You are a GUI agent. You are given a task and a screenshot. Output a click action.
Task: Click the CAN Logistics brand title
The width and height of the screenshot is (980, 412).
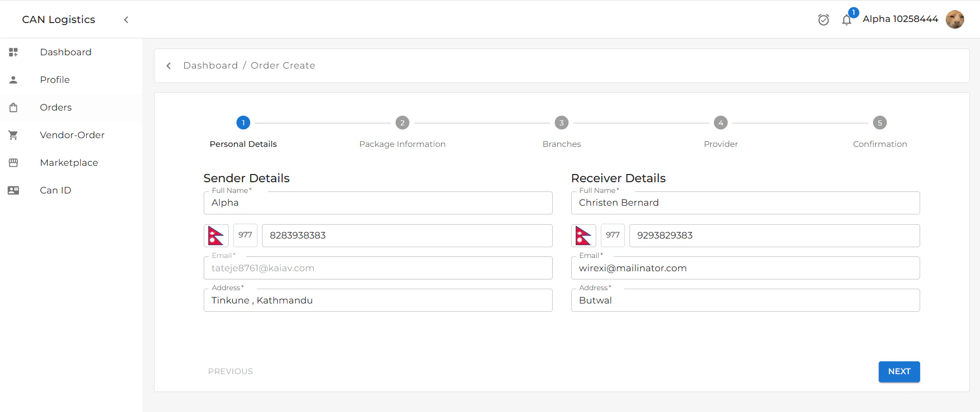58,19
